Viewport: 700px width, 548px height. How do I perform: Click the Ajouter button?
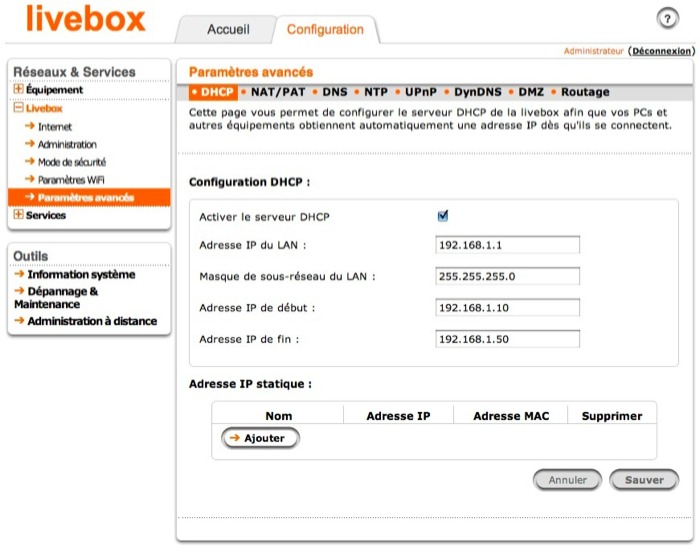click(260, 438)
